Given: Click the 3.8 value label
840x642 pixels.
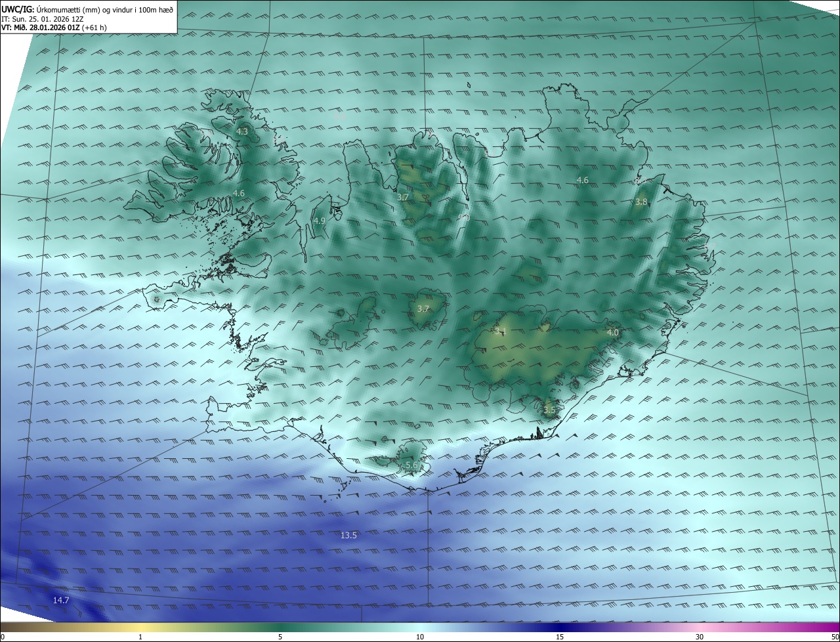Looking at the screenshot, I should [641, 202].
